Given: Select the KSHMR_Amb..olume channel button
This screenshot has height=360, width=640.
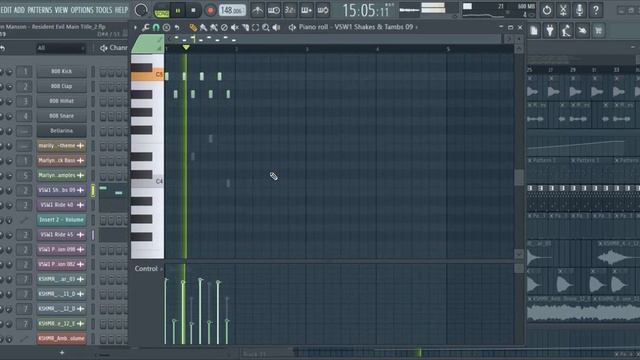Looking at the screenshot, I should click(x=62, y=339).
